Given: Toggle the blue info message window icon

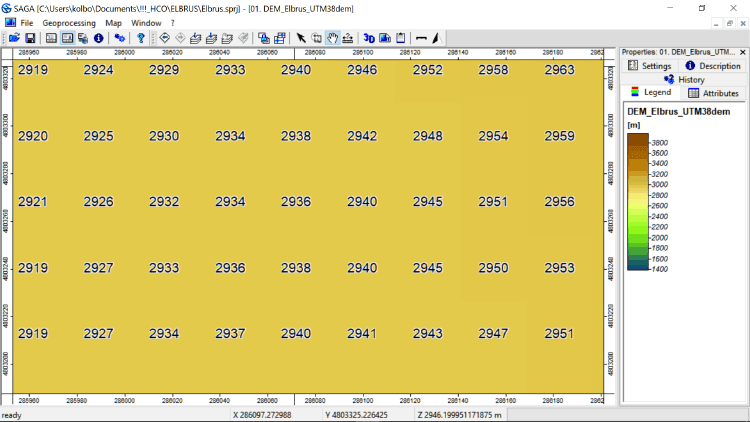Looking at the screenshot, I should pyautogui.click(x=98, y=38).
